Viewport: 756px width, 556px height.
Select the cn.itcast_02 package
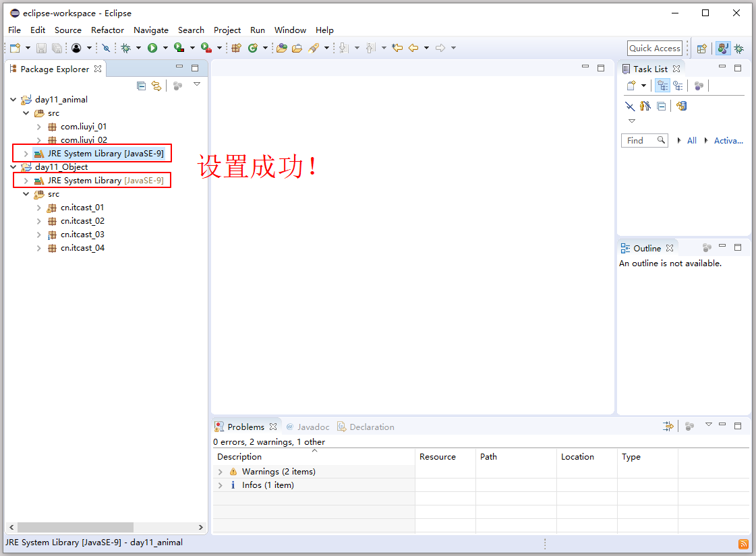pos(82,221)
